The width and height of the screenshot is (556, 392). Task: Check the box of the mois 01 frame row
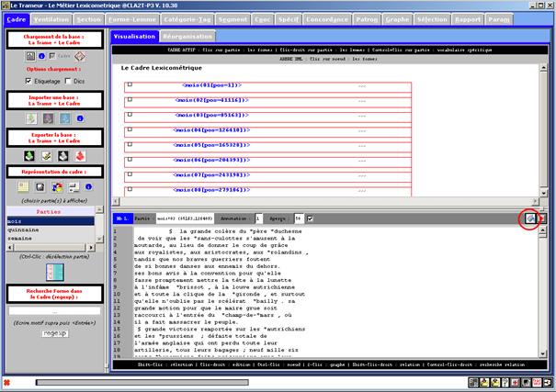point(130,84)
